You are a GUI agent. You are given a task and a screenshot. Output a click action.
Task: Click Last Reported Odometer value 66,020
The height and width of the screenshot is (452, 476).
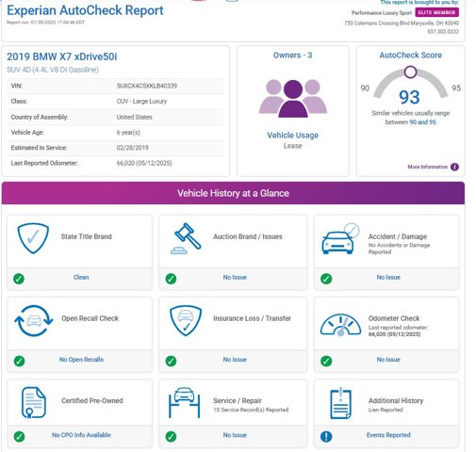[144, 163]
